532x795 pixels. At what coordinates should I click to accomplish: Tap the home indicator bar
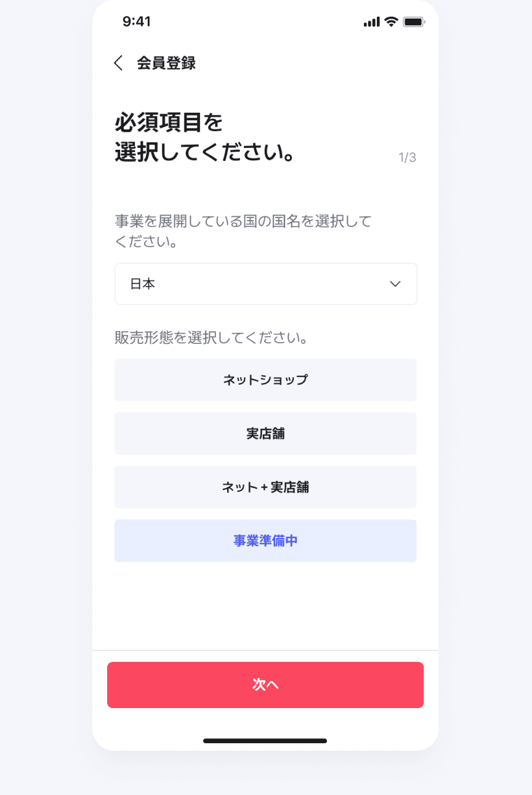click(x=265, y=741)
